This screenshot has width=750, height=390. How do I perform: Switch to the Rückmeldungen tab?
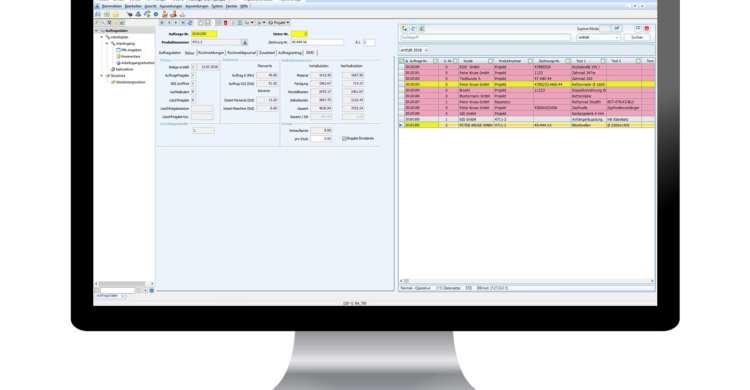click(x=211, y=53)
